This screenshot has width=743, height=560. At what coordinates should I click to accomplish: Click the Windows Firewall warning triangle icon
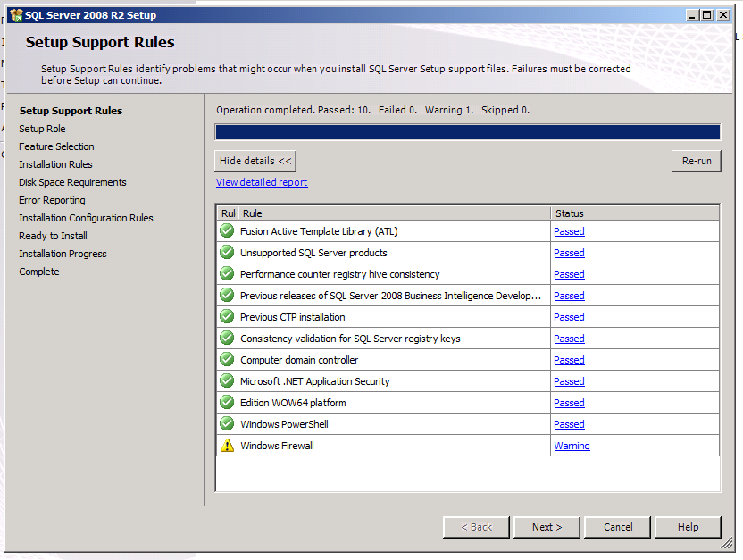[227, 446]
